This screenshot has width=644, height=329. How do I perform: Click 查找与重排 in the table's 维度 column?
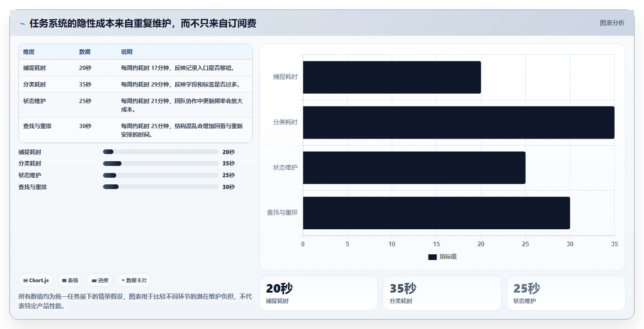point(37,126)
